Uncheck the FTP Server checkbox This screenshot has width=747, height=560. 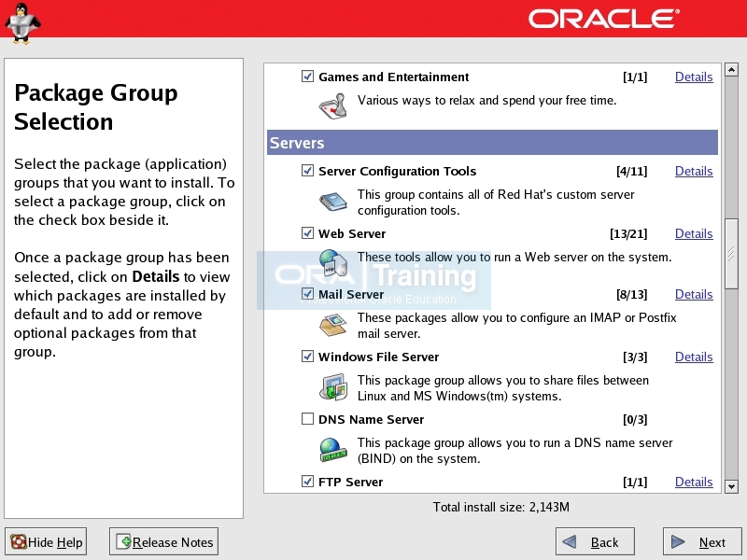tap(307, 482)
